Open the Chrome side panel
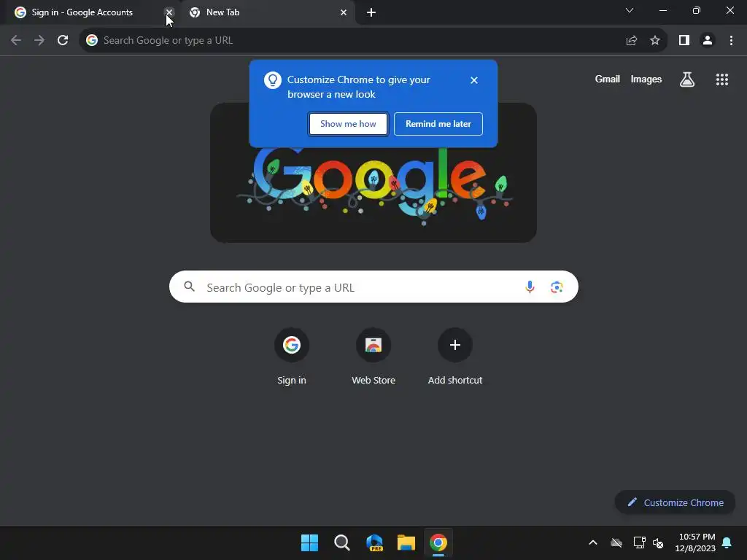The image size is (747, 560). pos(684,41)
